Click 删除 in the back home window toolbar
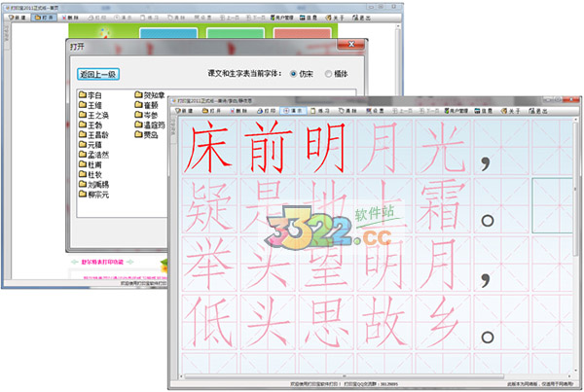584x392 pixels. [x=70, y=18]
